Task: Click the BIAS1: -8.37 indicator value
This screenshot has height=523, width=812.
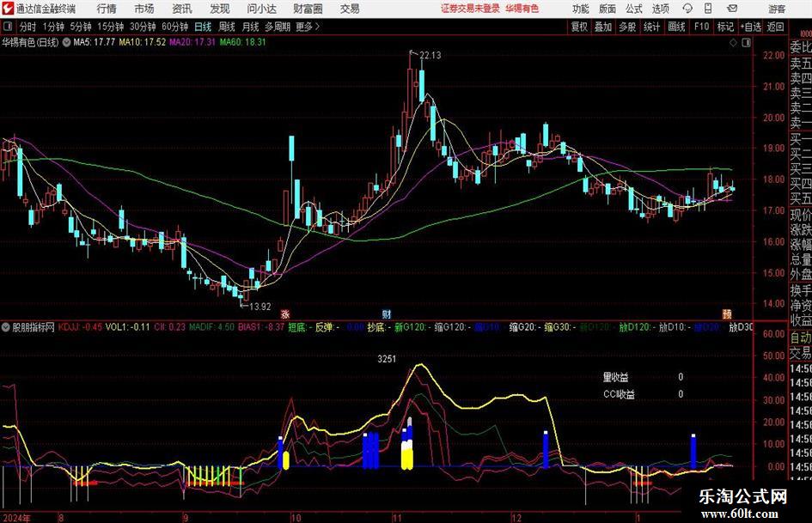Action: tap(261, 327)
